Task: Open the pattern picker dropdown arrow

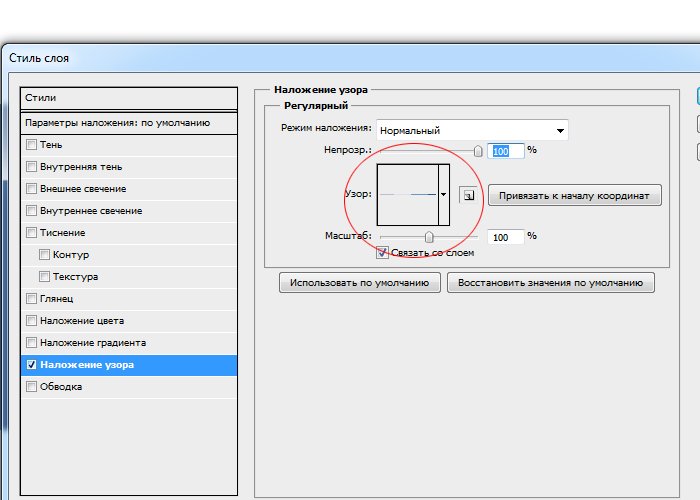Action: [443, 194]
